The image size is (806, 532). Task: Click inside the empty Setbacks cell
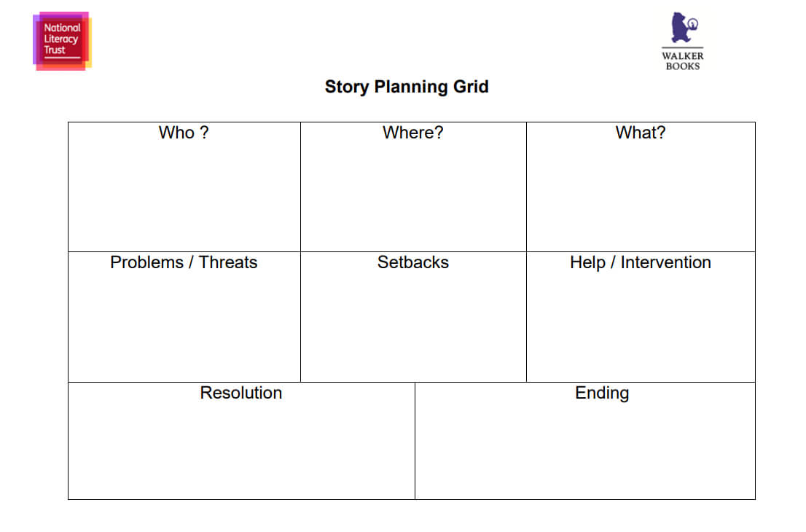point(413,326)
